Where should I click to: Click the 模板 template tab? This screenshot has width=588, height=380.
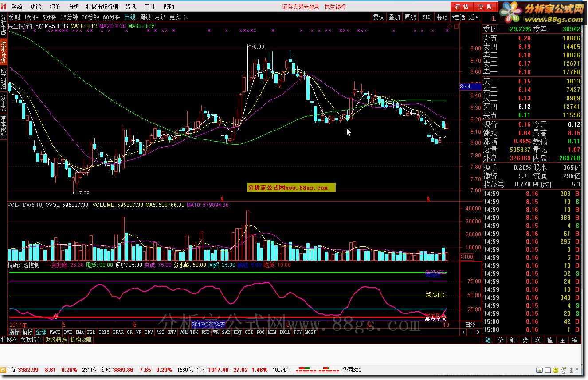tap(27, 332)
